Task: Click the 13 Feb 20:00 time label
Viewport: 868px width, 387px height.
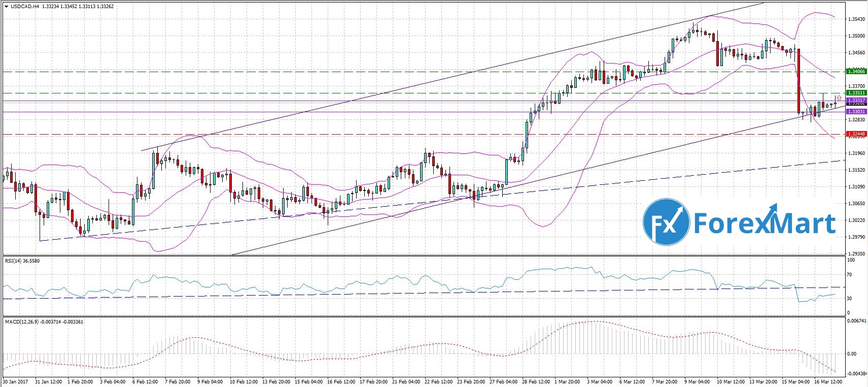Action: 275,381
